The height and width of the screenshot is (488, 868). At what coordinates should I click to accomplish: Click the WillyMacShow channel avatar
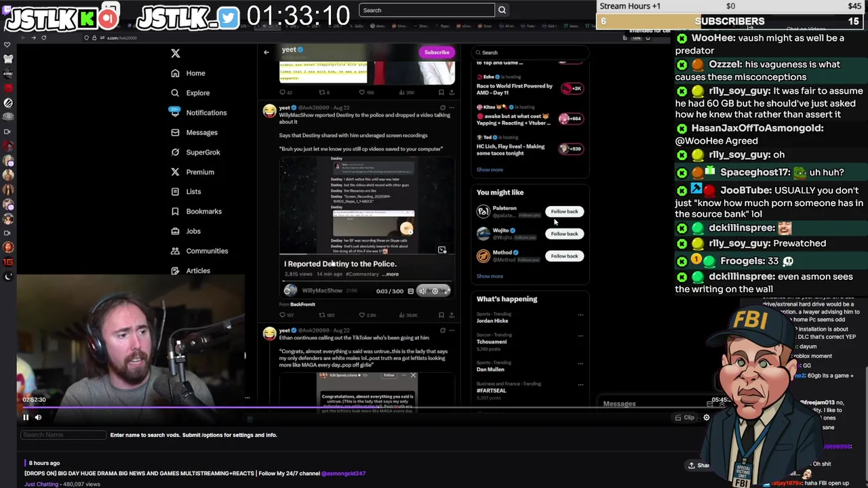(290, 291)
